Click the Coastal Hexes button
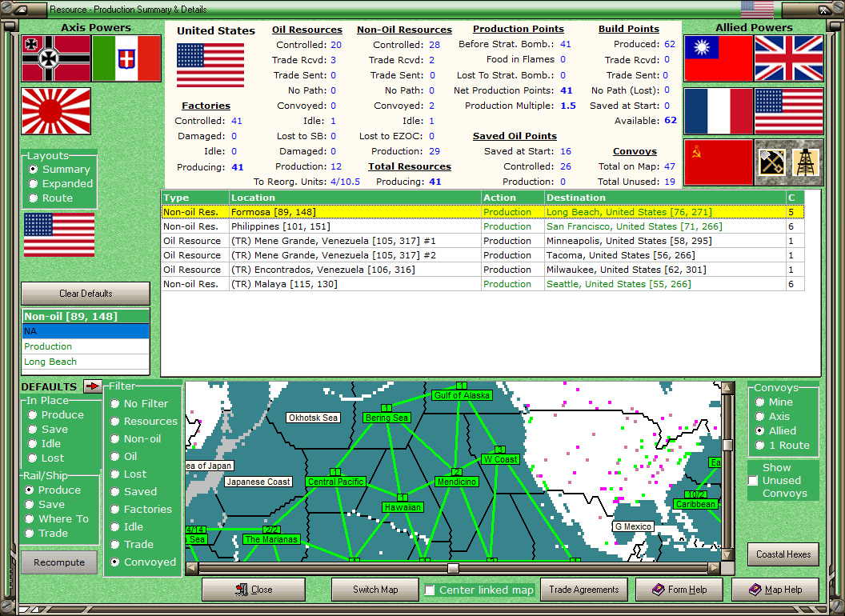The width and height of the screenshot is (845, 616). click(783, 554)
